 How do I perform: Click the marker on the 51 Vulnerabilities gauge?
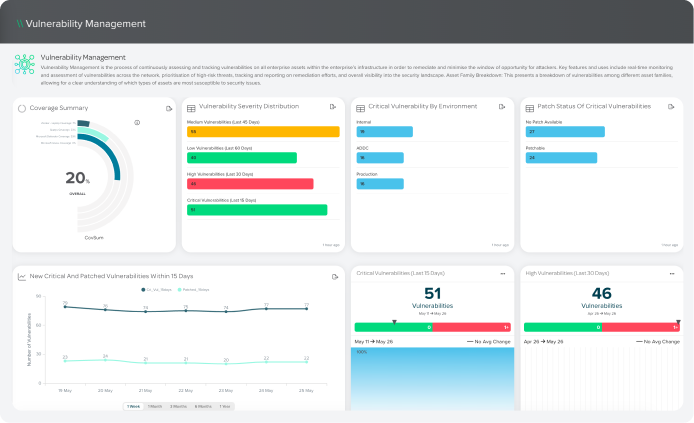click(394, 322)
